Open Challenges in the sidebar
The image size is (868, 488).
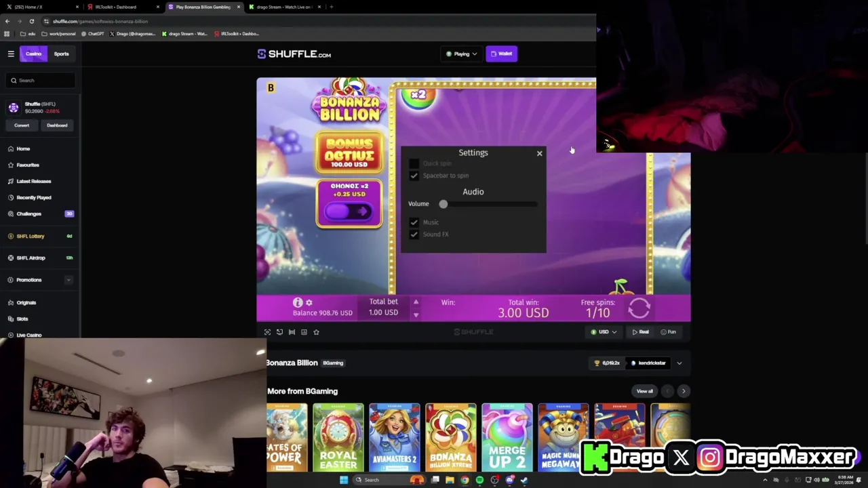(28, 213)
